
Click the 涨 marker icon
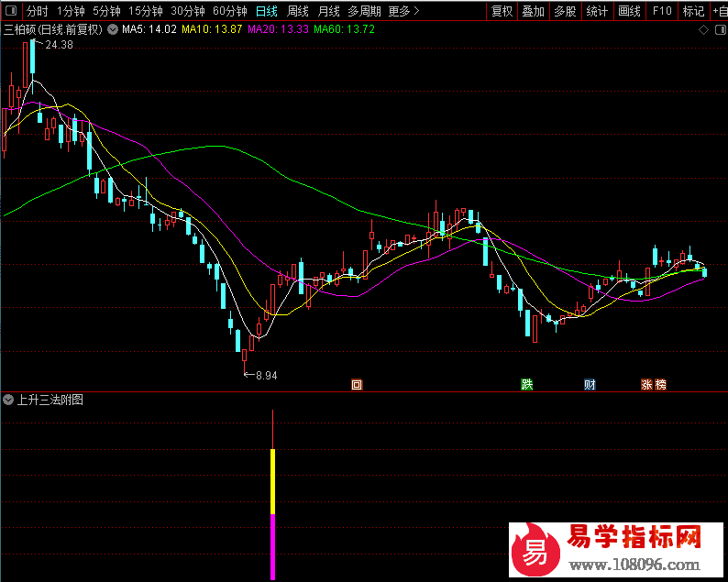pos(646,385)
